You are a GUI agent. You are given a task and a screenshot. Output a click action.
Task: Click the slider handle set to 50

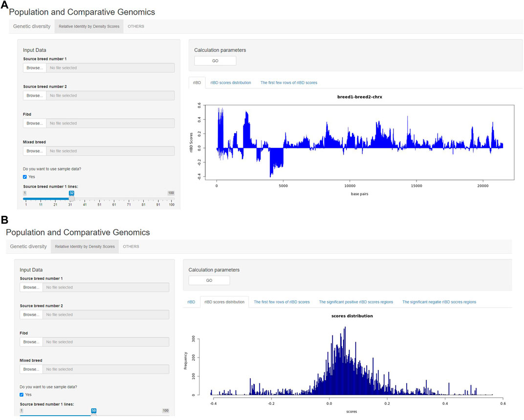coord(94,416)
